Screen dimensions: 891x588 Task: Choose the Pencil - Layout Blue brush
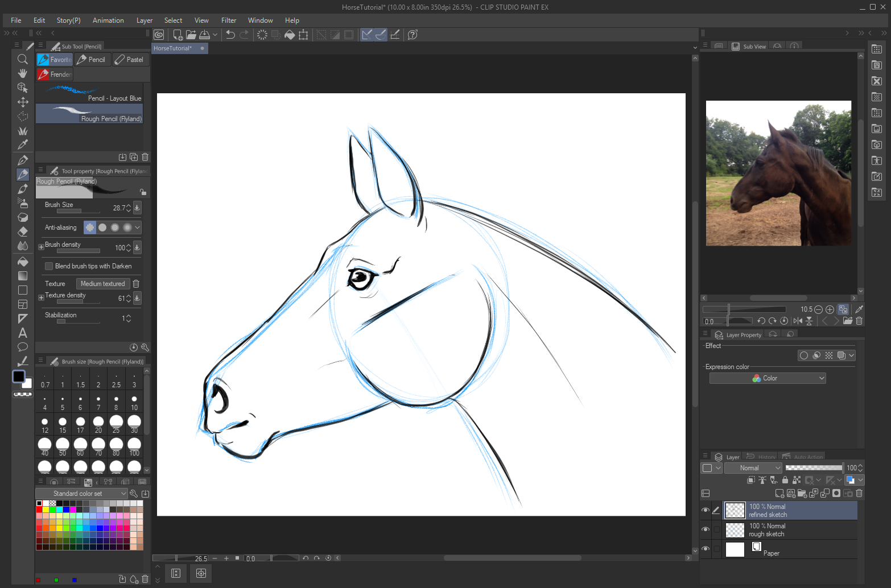click(89, 93)
